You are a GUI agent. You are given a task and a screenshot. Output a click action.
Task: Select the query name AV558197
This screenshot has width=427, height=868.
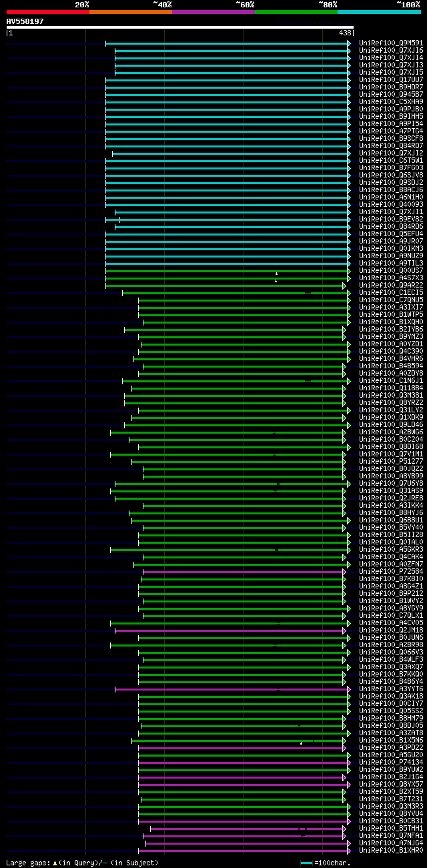(25, 21)
